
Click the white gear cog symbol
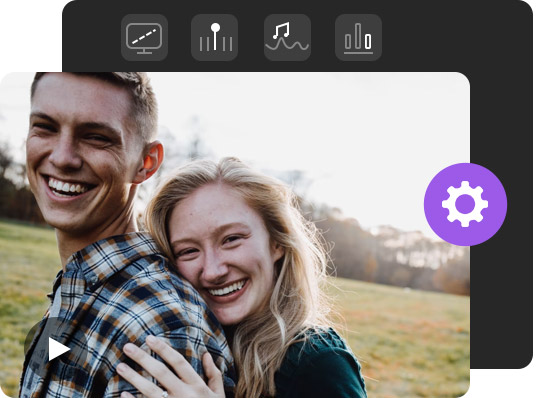click(465, 204)
